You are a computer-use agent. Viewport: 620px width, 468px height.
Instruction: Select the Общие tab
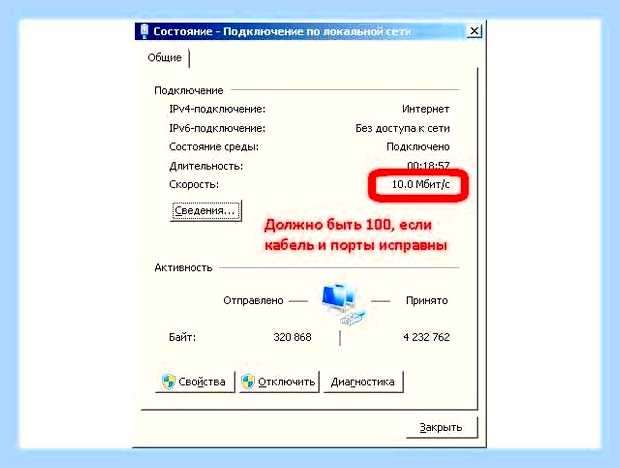pos(164,58)
